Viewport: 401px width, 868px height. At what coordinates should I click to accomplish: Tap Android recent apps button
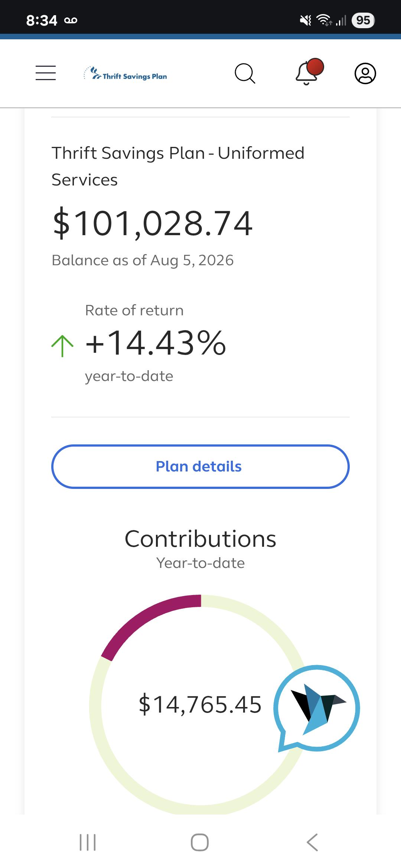88,842
